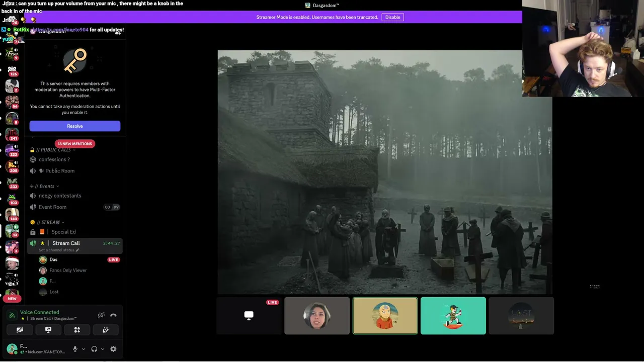Start an Activity
The image size is (644, 362).
point(77,330)
